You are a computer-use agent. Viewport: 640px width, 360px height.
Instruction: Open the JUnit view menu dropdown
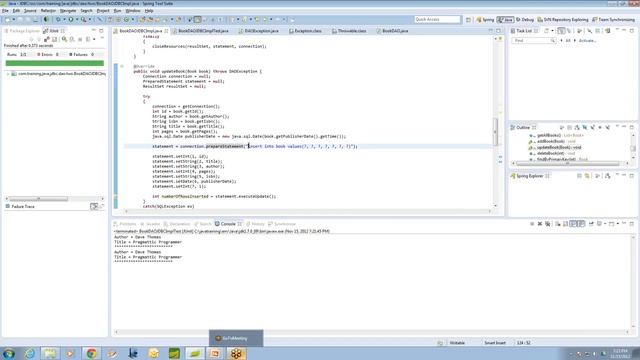pos(102,38)
